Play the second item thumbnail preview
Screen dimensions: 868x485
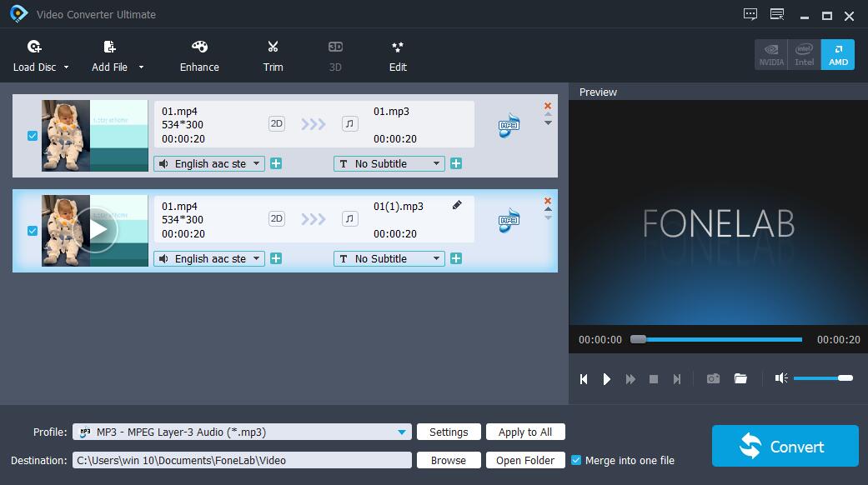(x=95, y=230)
